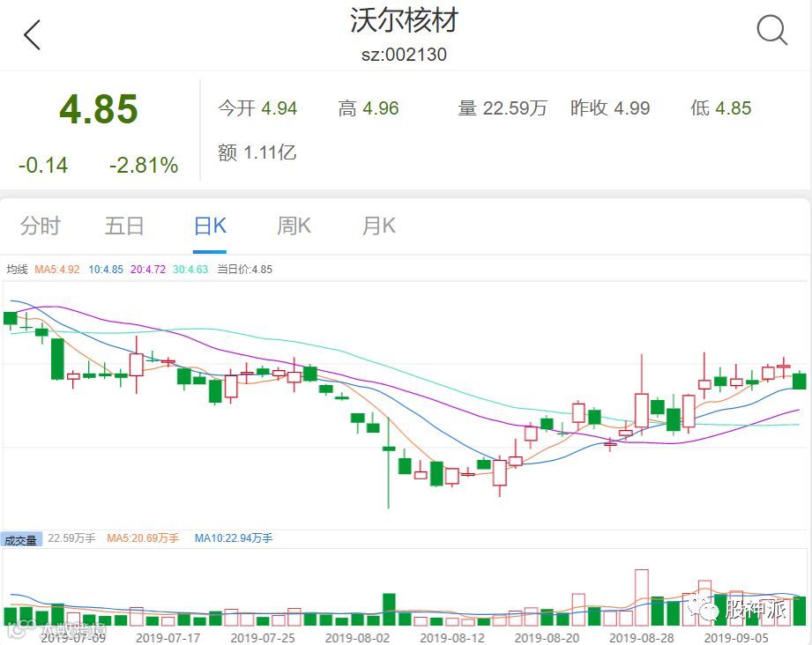The width and height of the screenshot is (812, 645).
Task: Click the percent change -2.81%
Action: [144, 166]
